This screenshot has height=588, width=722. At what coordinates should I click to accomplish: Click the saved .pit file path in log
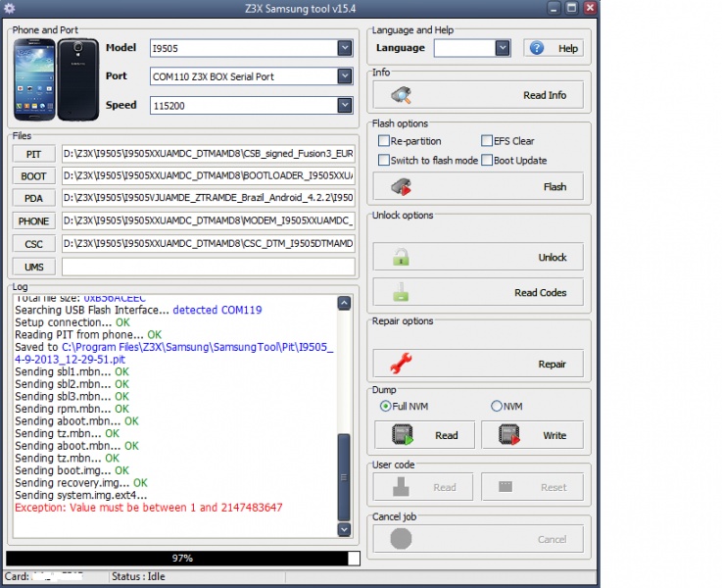174,353
